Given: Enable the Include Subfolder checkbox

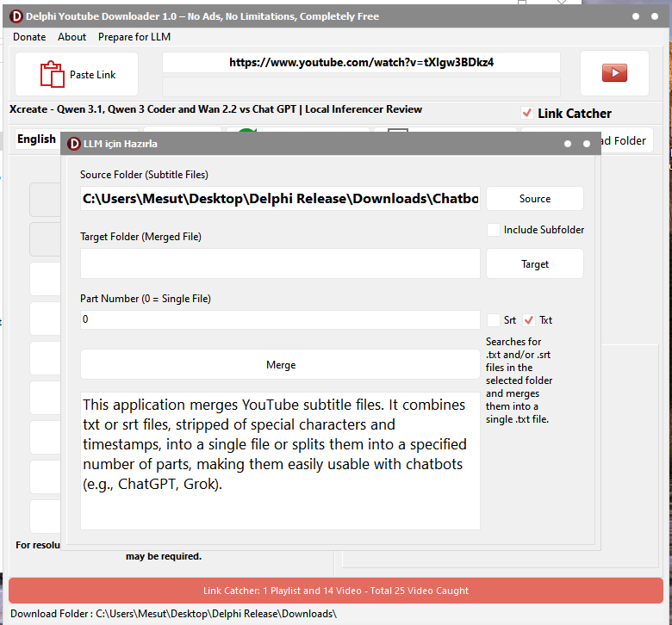Looking at the screenshot, I should [x=494, y=230].
